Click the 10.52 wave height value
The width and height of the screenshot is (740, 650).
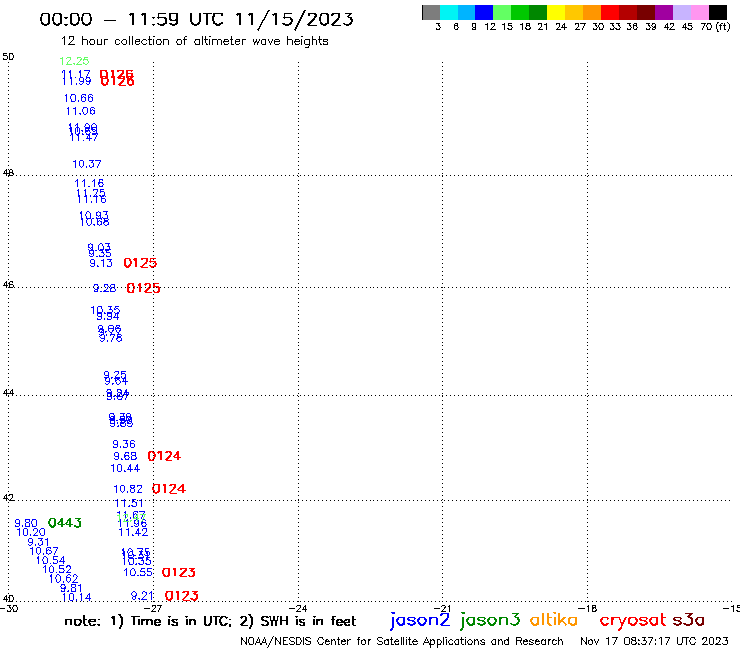(x=57, y=569)
